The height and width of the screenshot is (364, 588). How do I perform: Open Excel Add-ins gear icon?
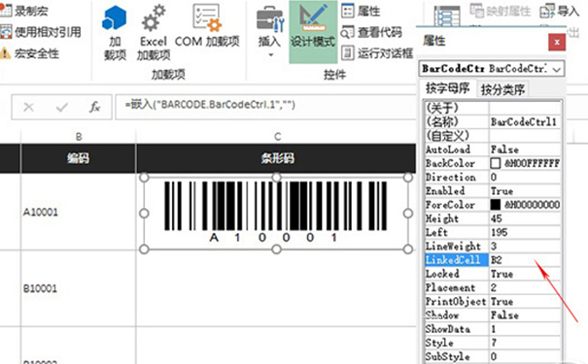(153, 17)
